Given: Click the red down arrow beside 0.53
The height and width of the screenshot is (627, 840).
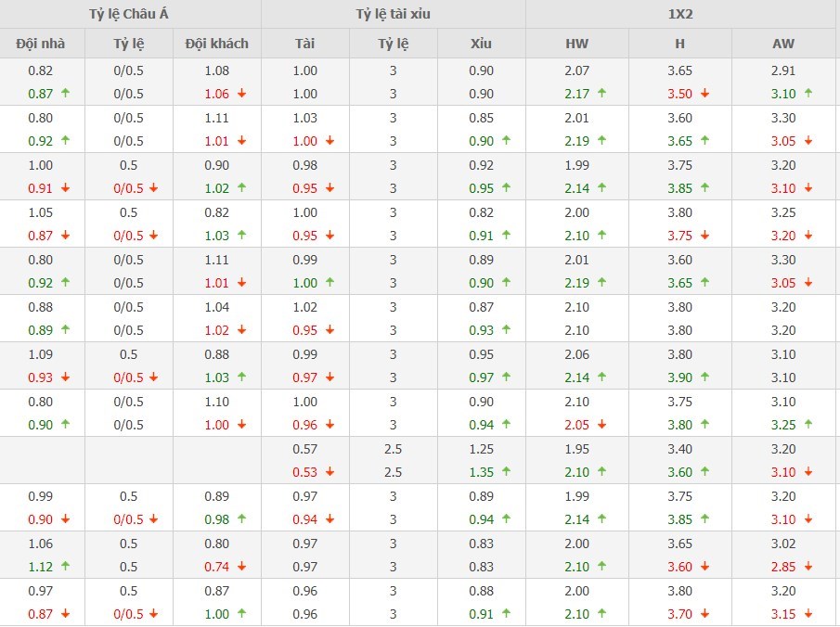Looking at the screenshot, I should tap(330, 472).
